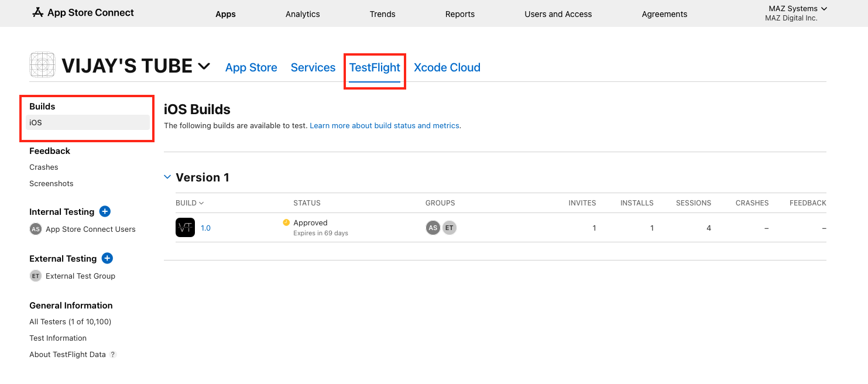Open Reports in the top navigation
This screenshot has height=384, width=868.
pos(460,14)
